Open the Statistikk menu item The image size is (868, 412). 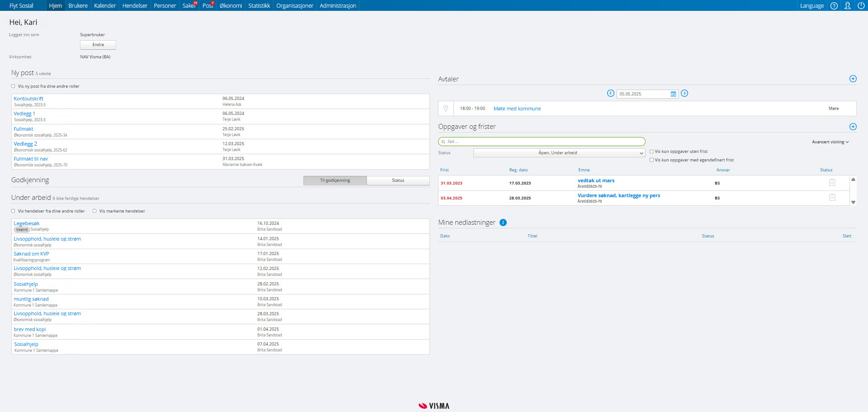259,6
